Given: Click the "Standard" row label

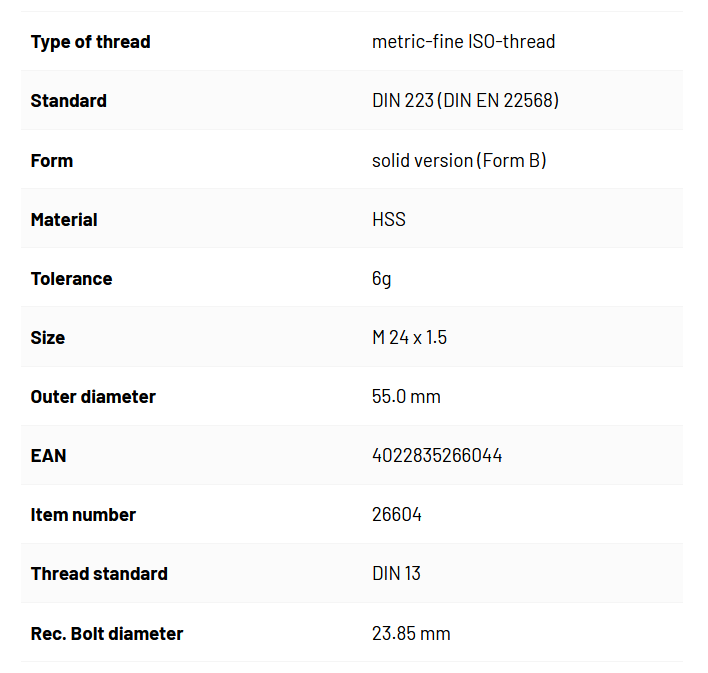Looking at the screenshot, I should 68,101.
